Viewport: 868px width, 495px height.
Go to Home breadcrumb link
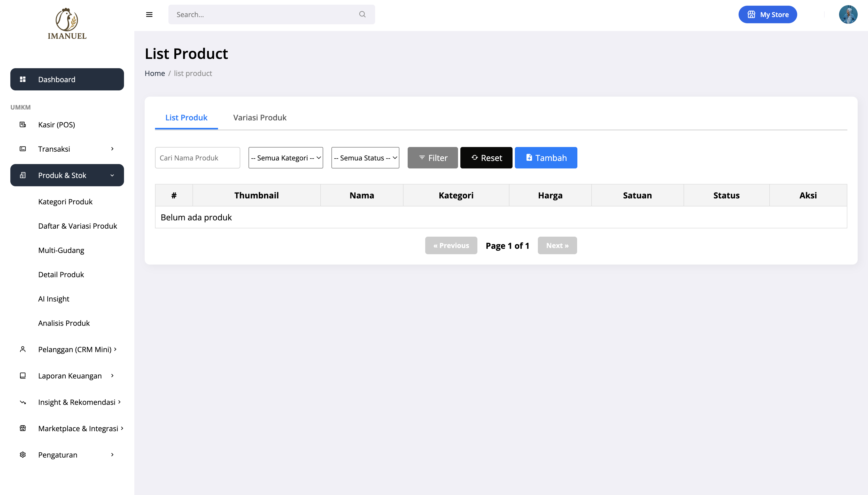pos(155,73)
